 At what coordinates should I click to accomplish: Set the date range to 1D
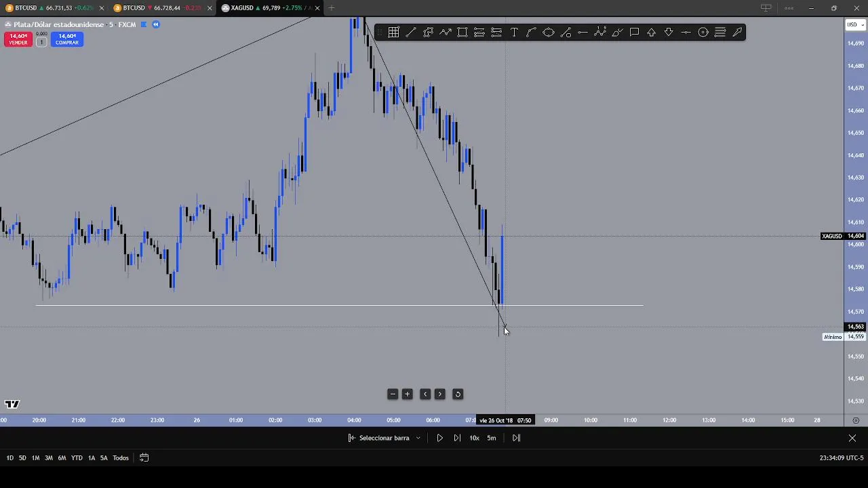[9, 457]
